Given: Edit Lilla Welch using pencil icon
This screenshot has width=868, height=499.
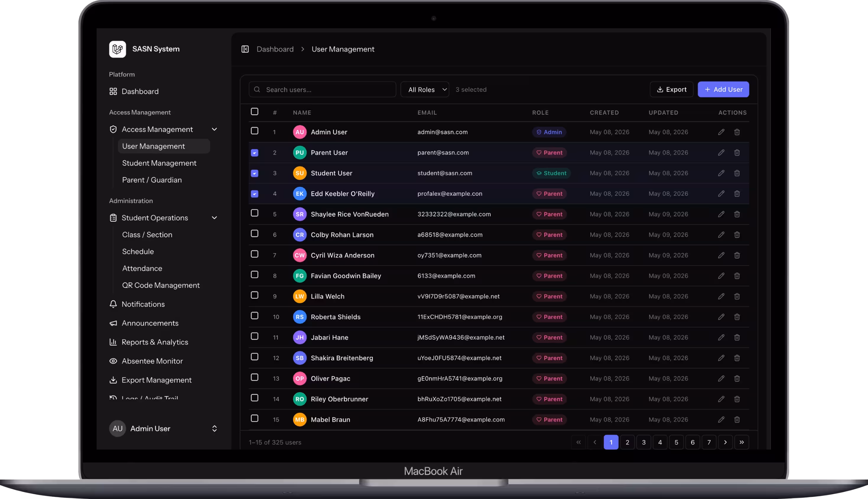Looking at the screenshot, I should (x=721, y=297).
